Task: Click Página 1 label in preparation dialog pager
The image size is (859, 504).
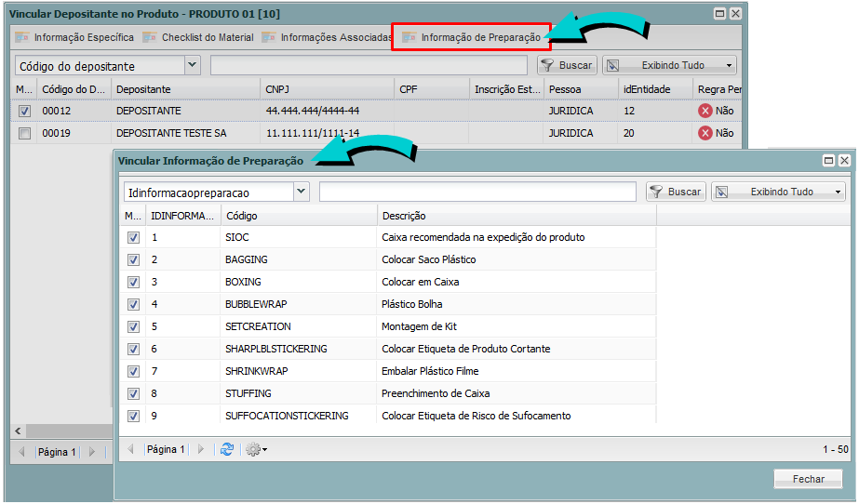Action: [x=166, y=449]
